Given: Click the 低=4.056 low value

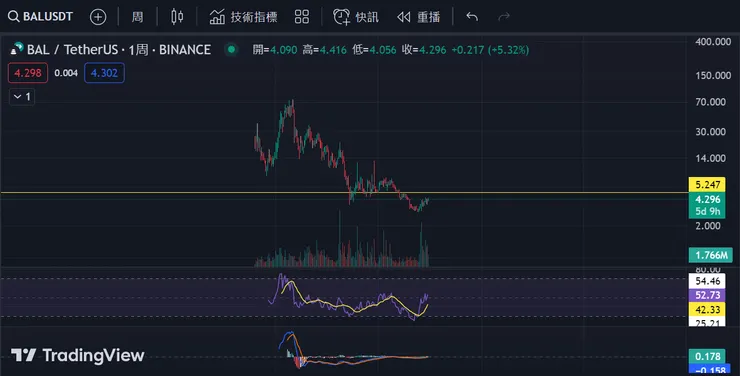Looking at the screenshot, I should pyautogui.click(x=374, y=50).
